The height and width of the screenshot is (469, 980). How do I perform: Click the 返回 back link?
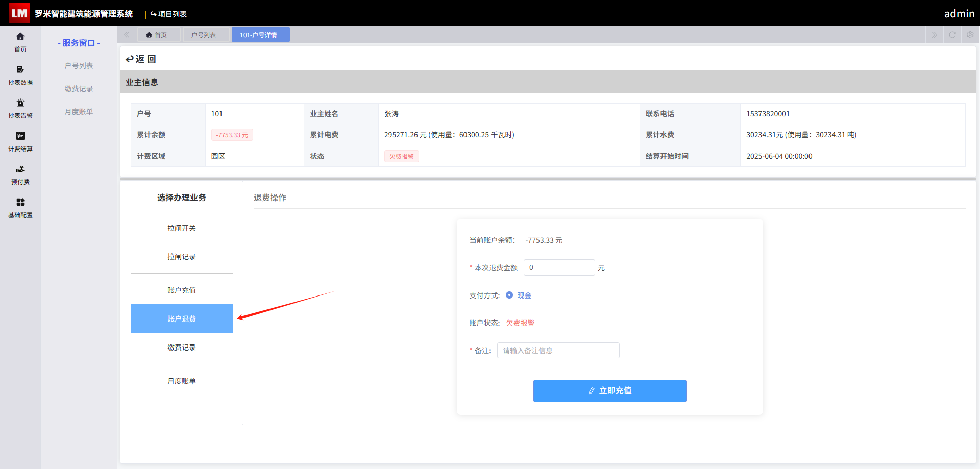[141, 59]
